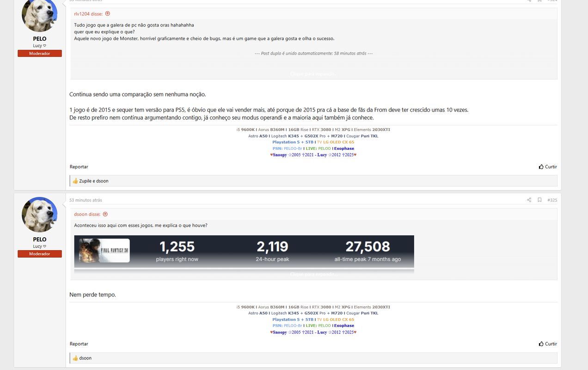The width and height of the screenshot is (588, 370).
Task: Click the Moderador badge in first post
Action: pos(40,54)
